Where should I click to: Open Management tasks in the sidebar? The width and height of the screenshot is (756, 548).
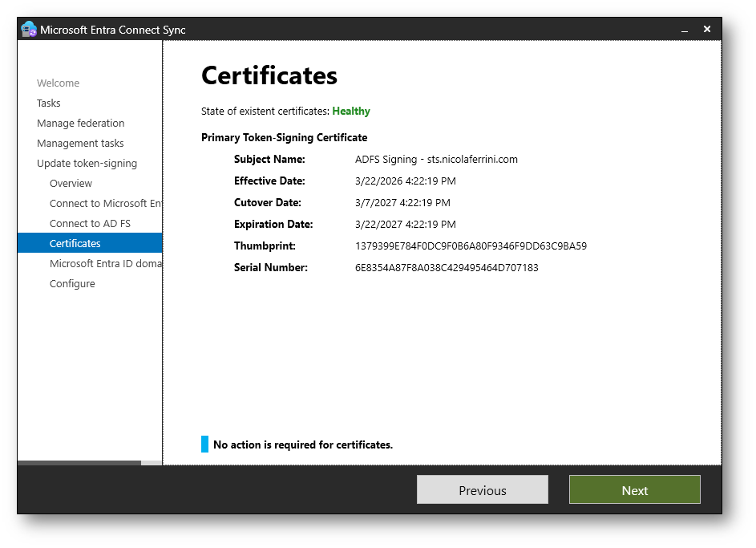(80, 143)
